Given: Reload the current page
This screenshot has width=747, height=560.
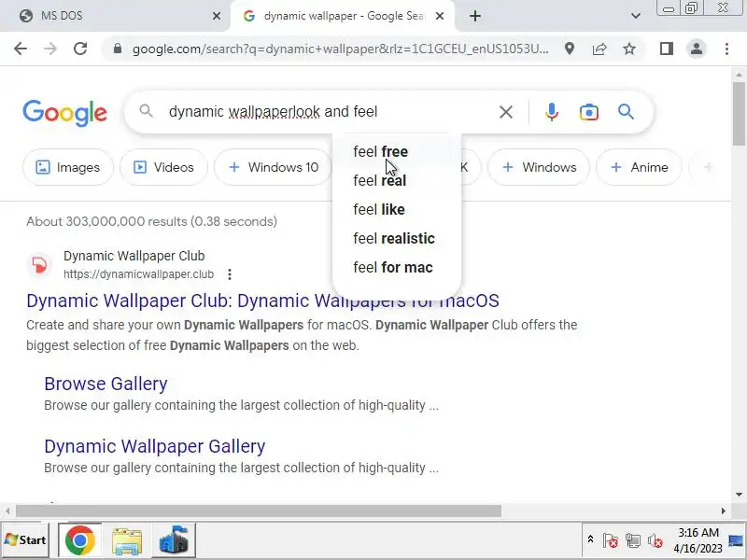Looking at the screenshot, I should [x=80, y=49].
